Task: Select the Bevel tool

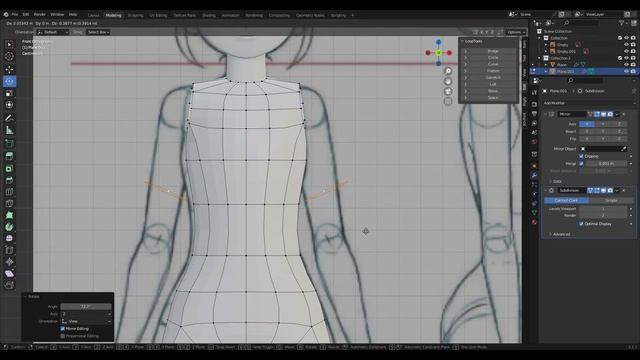Action: [9, 180]
